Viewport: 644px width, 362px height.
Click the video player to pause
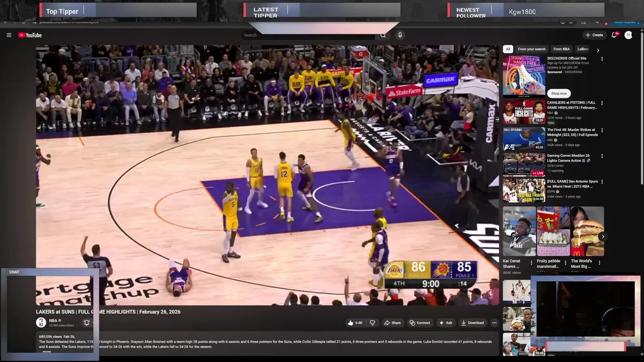pos(267,175)
